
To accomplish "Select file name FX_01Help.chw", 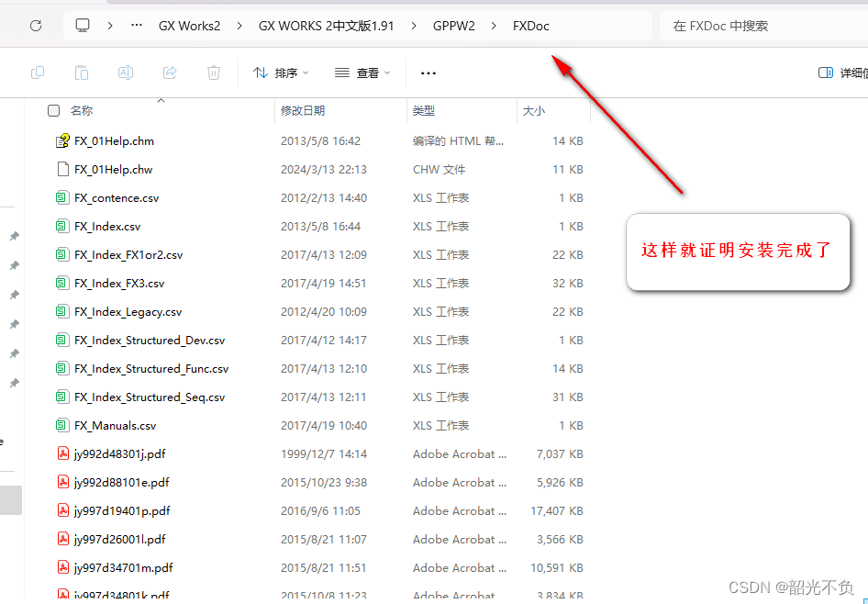I will [x=114, y=170].
